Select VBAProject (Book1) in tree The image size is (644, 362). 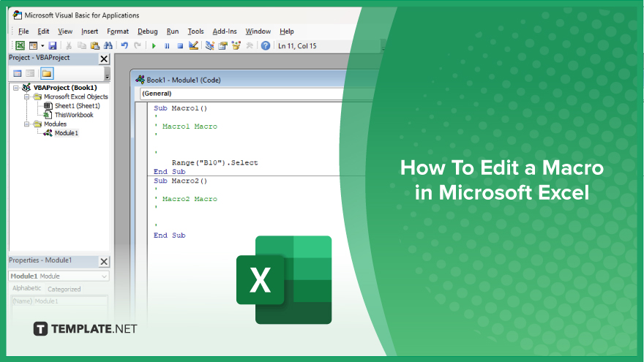[x=65, y=88]
